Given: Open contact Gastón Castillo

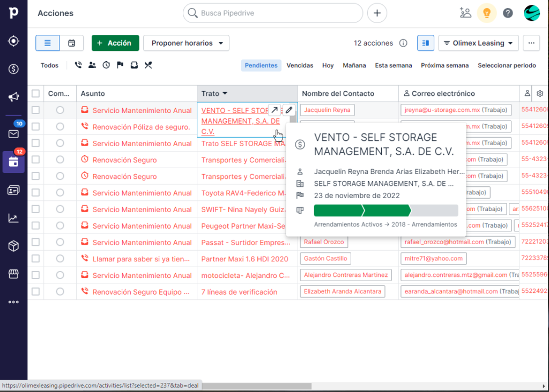Looking at the screenshot, I should 325,258.
